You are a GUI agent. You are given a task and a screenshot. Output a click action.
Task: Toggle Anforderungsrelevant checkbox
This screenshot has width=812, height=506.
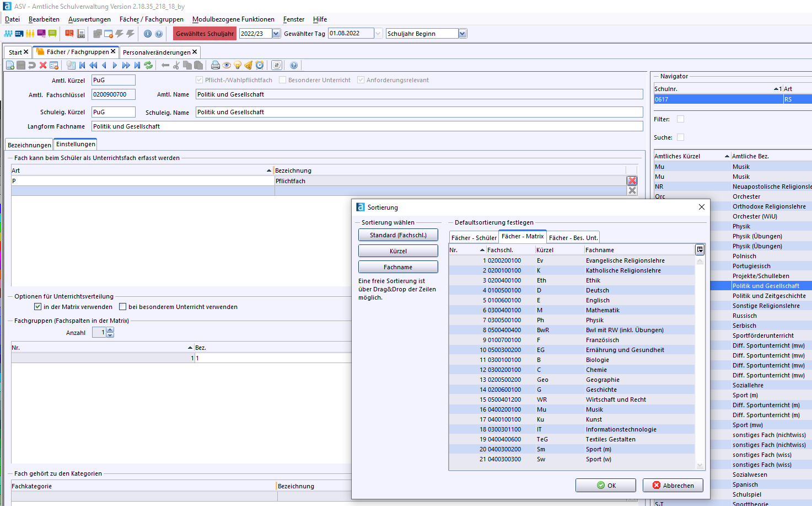pyautogui.click(x=361, y=80)
